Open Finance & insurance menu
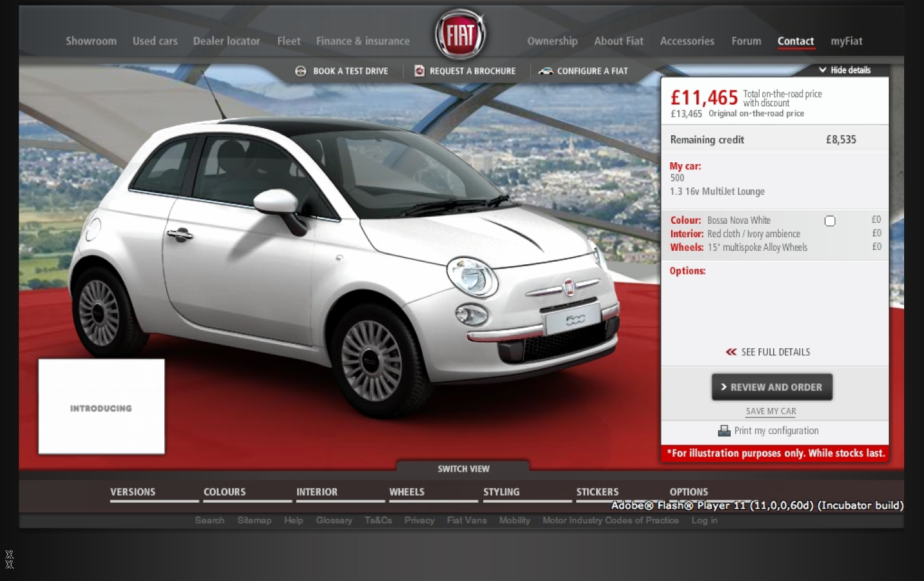 coord(363,41)
